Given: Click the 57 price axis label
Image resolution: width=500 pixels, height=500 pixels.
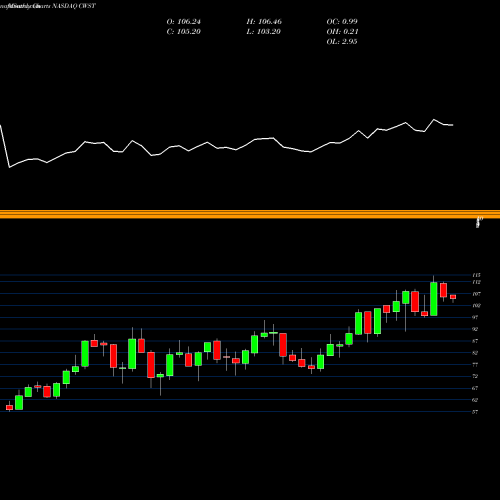Looking at the screenshot, I should pyautogui.click(x=475, y=412).
